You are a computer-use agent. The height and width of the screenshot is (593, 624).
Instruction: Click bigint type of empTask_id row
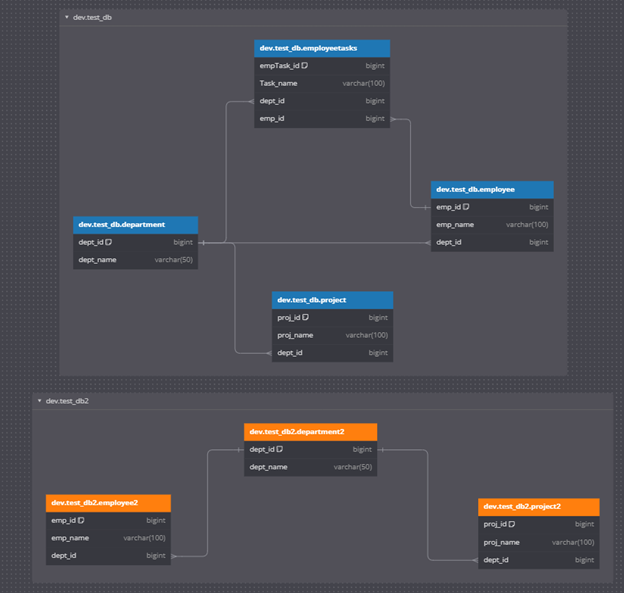(375, 66)
